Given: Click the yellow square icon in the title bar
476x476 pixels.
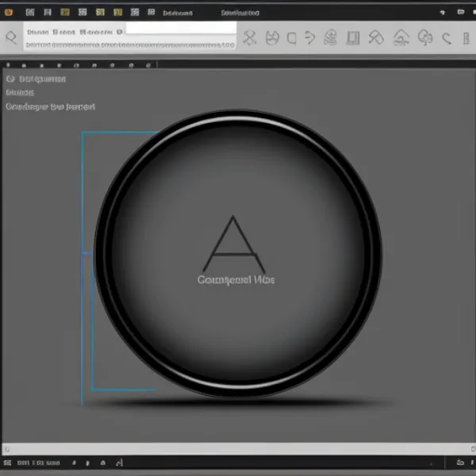Looking at the screenshot, I should tap(66, 13).
